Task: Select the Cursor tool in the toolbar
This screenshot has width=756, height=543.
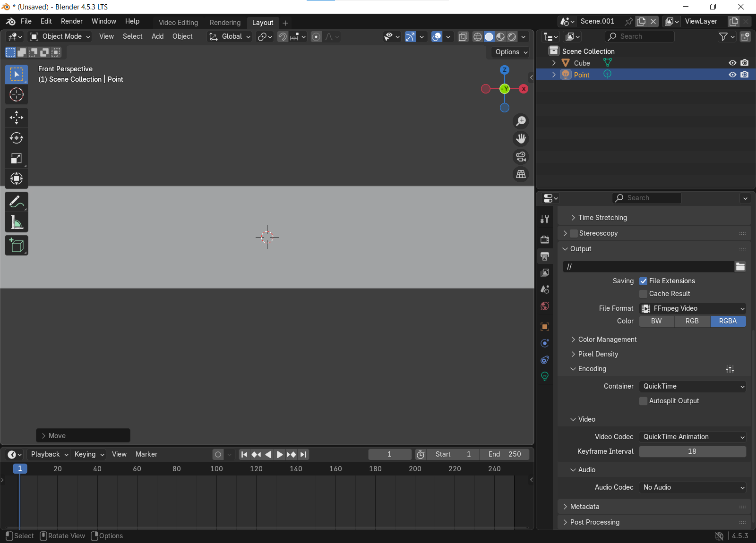Action: coord(17,94)
